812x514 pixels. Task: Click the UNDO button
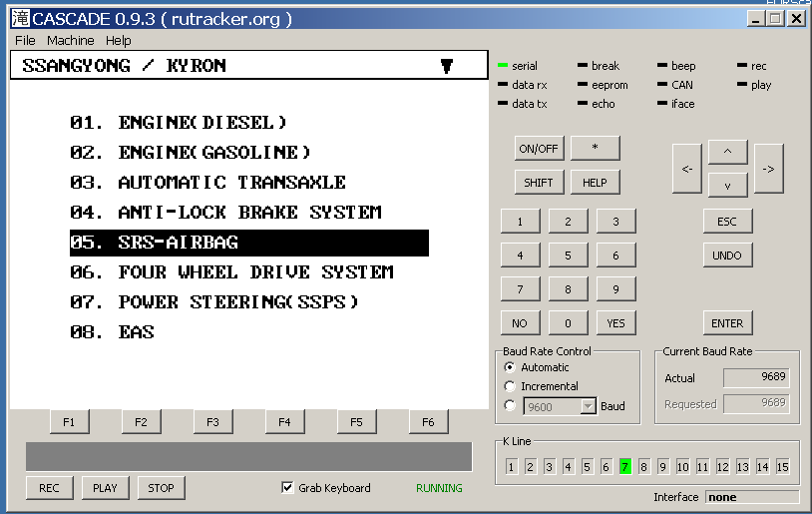tap(727, 256)
